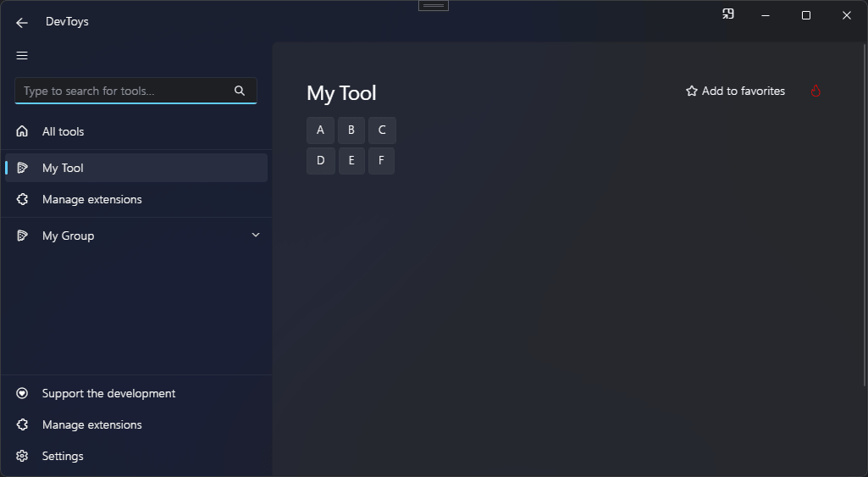Hit the E button
This screenshot has width=868, height=477.
351,161
